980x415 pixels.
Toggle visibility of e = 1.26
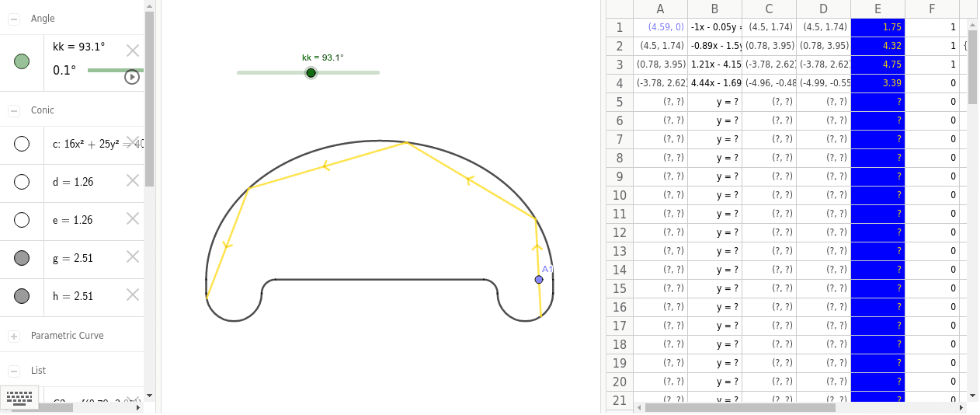(22, 220)
